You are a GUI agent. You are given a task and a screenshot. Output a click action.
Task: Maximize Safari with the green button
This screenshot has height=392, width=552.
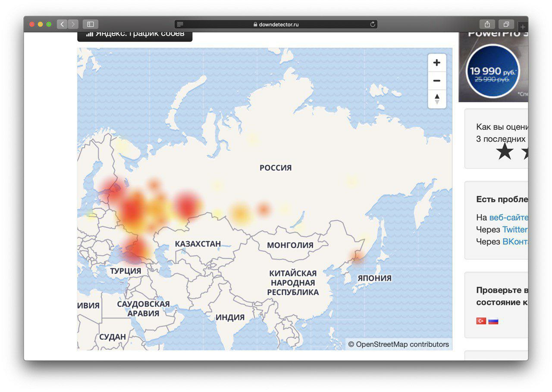click(49, 25)
